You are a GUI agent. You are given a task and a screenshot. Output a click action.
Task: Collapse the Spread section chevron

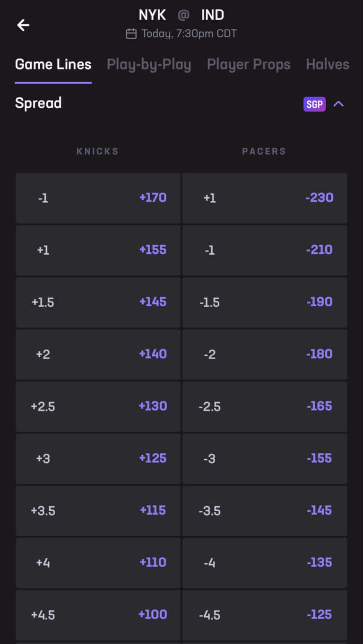(x=338, y=104)
